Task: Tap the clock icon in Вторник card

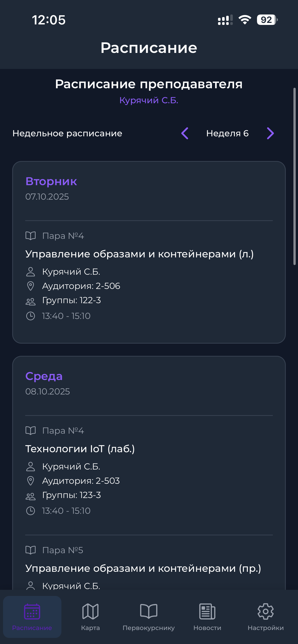Action: tap(31, 316)
